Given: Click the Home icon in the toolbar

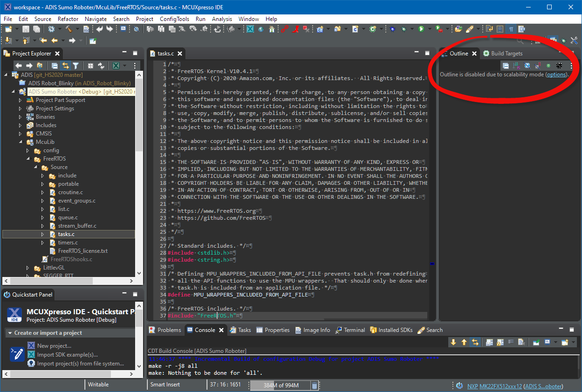Looking at the screenshot, I should coord(272,29).
